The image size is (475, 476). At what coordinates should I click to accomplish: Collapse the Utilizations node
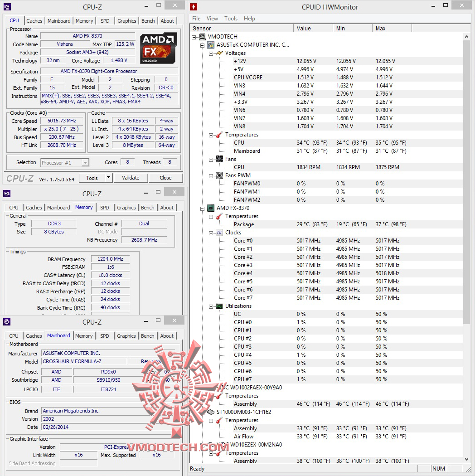tap(211, 306)
